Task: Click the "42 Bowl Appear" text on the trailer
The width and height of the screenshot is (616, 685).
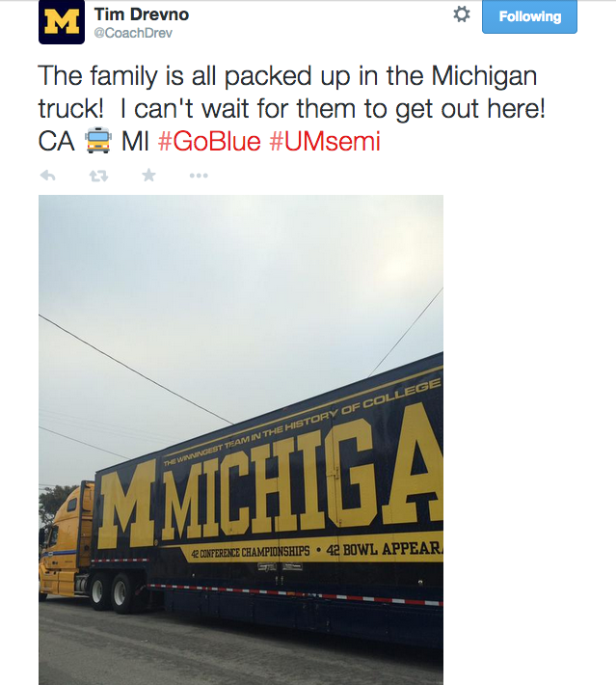Action: coord(386,548)
